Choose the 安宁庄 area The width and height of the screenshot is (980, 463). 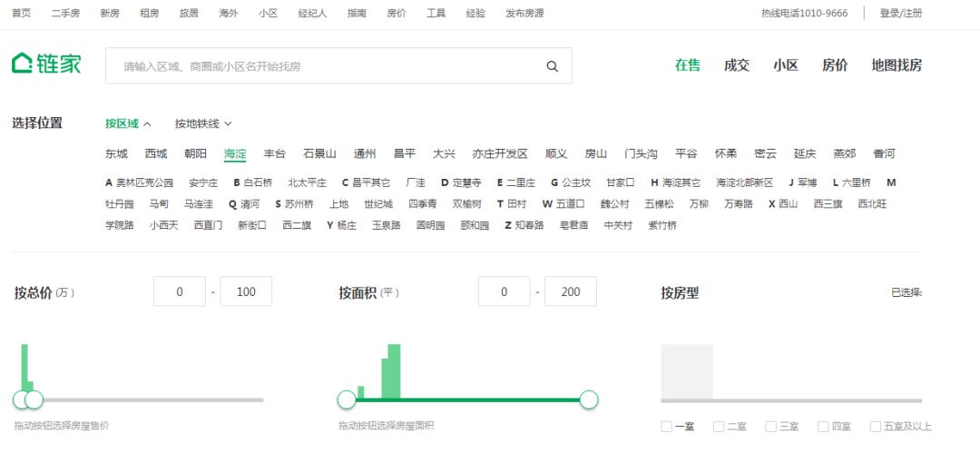pyautogui.click(x=204, y=182)
